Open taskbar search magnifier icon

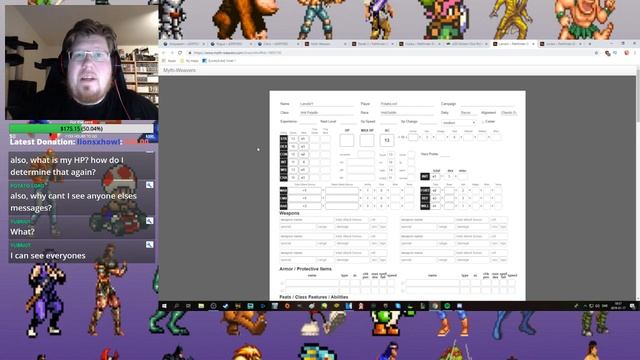[176, 306]
